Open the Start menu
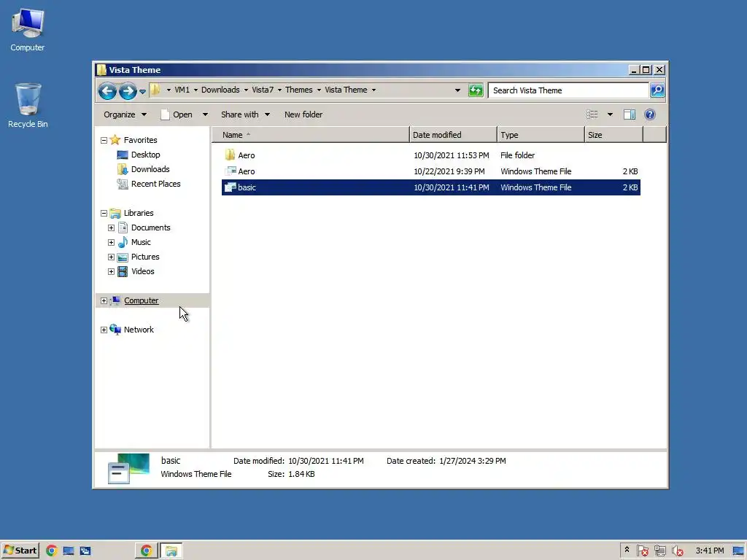Screen dimensions: 747x560 [20, 551]
